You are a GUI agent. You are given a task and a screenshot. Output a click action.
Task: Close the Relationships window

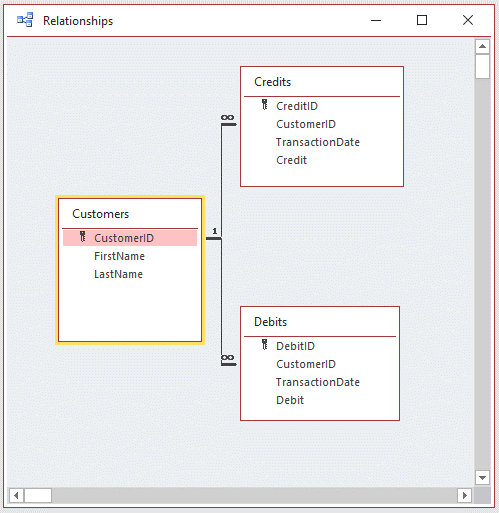tap(468, 20)
